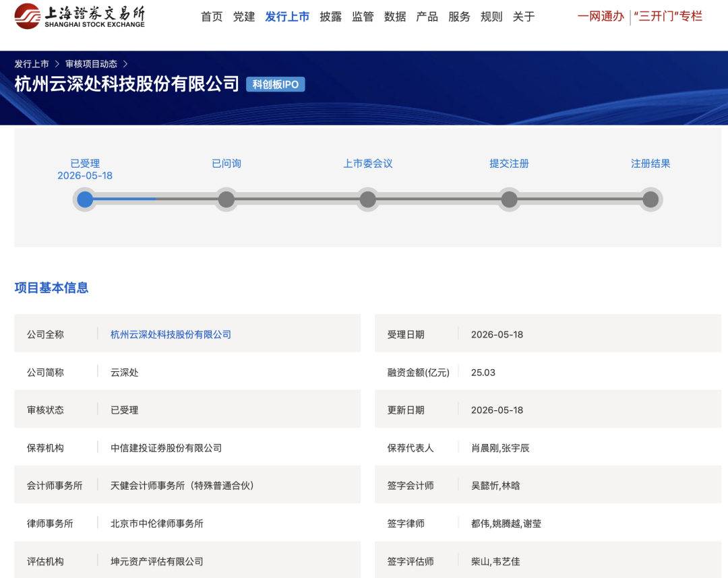Go to the 一网通办 portal link
This screenshot has width=728, height=578.
tap(601, 16)
